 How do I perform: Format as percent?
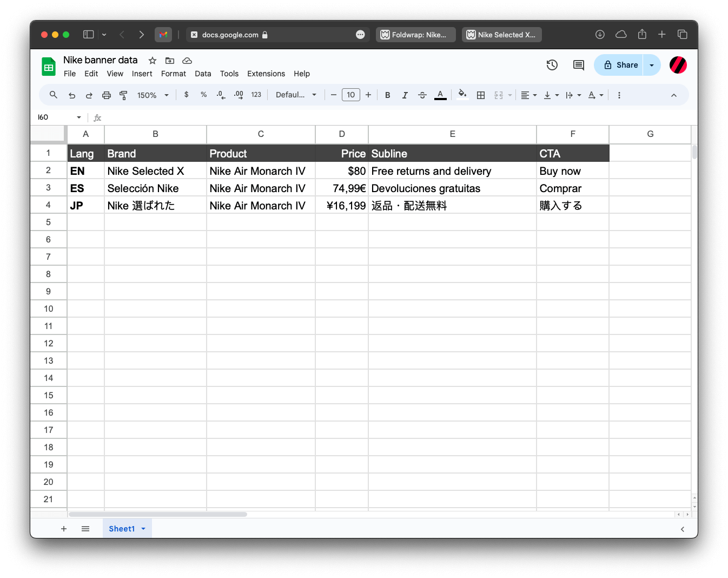(204, 95)
